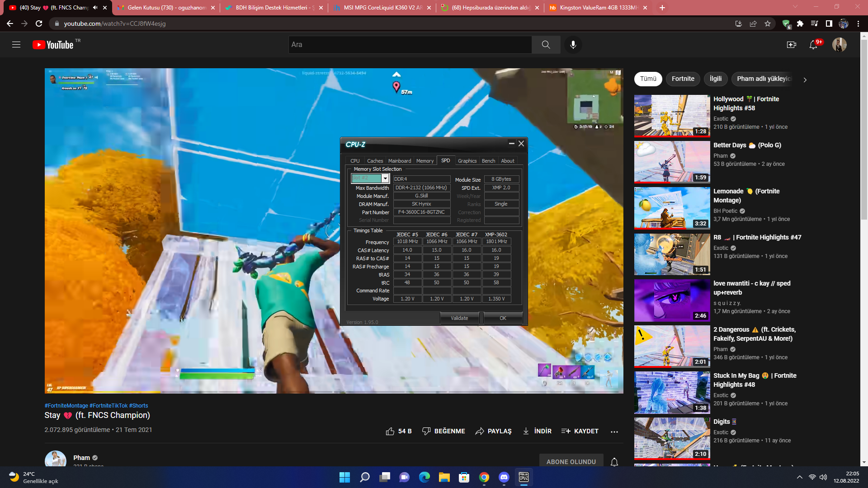Switch to MSI MPG CoreLiquid K360 tab

pyautogui.click(x=382, y=8)
